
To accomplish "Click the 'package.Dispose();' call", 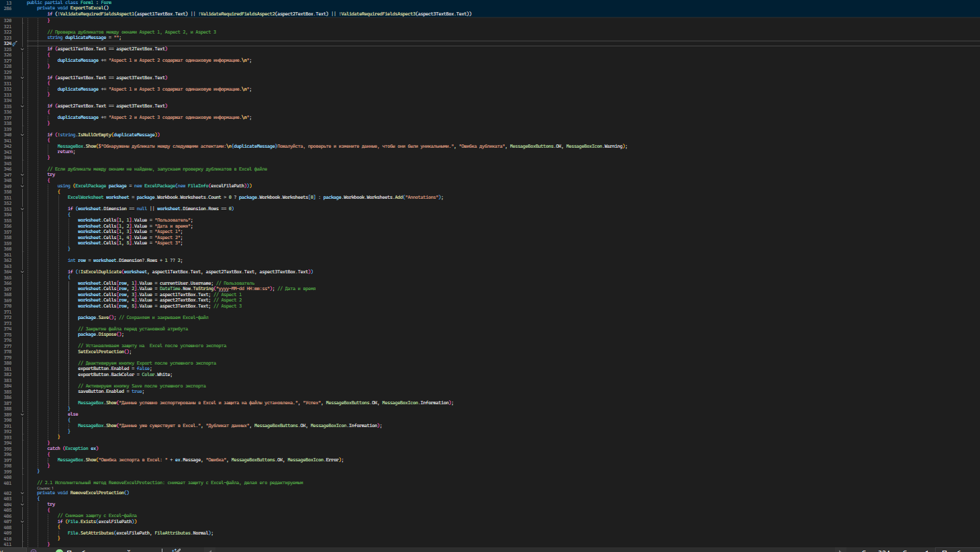I will pyautogui.click(x=101, y=334).
